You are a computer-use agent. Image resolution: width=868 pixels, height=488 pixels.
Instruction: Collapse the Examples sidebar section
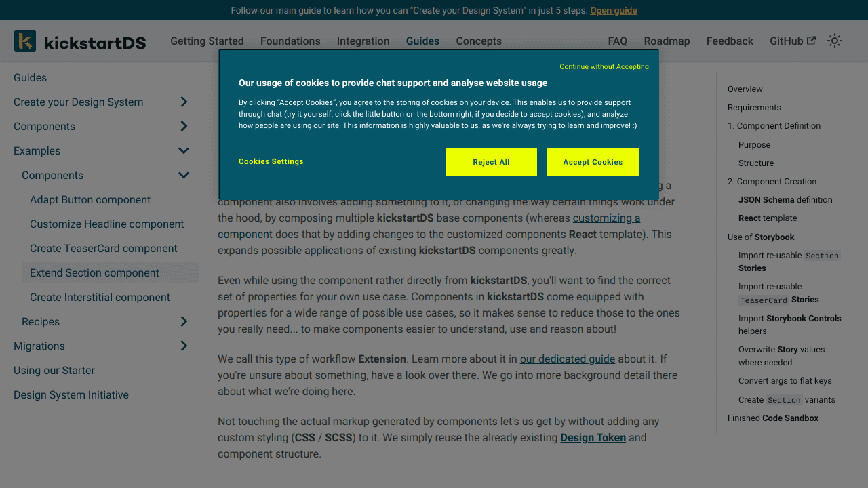tap(184, 150)
